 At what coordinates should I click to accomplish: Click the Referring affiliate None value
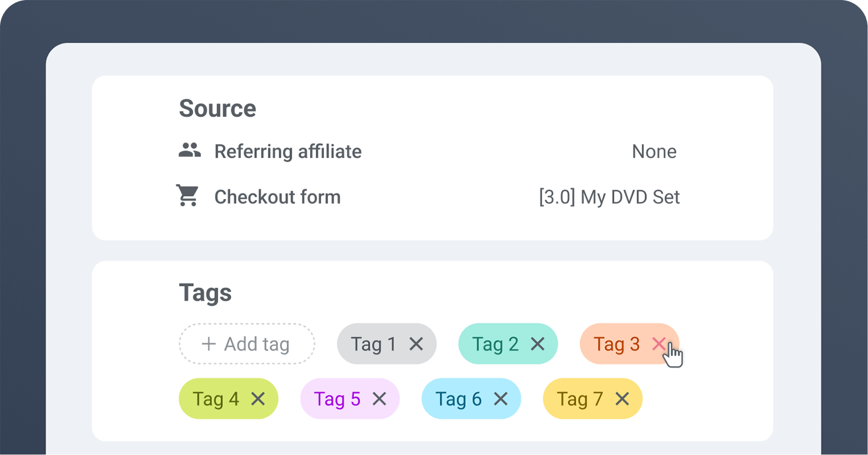[x=654, y=152]
